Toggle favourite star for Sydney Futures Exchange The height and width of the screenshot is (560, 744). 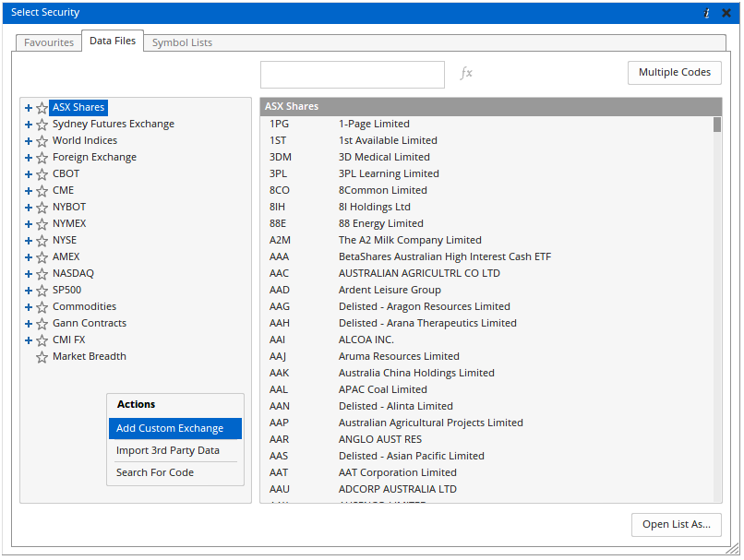(42, 125)
